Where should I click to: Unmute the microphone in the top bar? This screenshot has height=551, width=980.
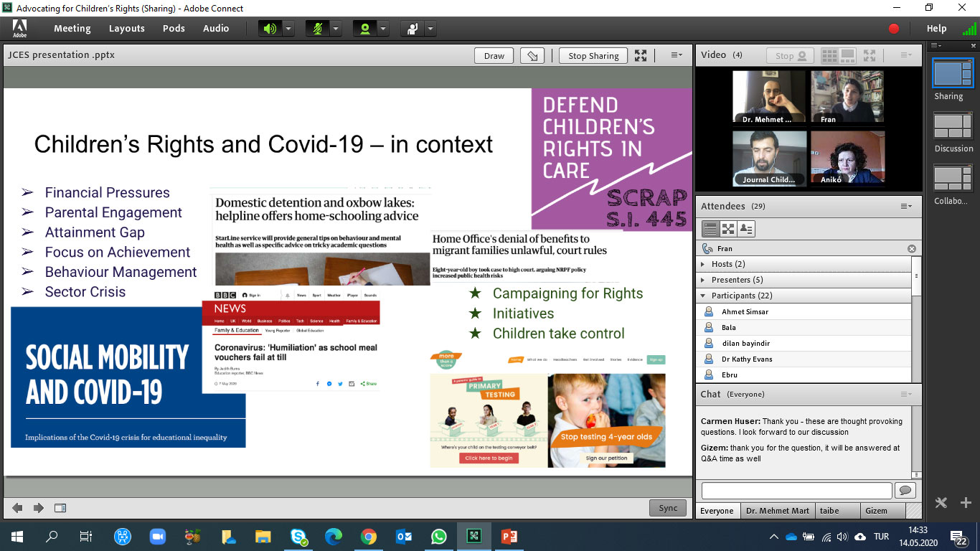pos(317,29)
